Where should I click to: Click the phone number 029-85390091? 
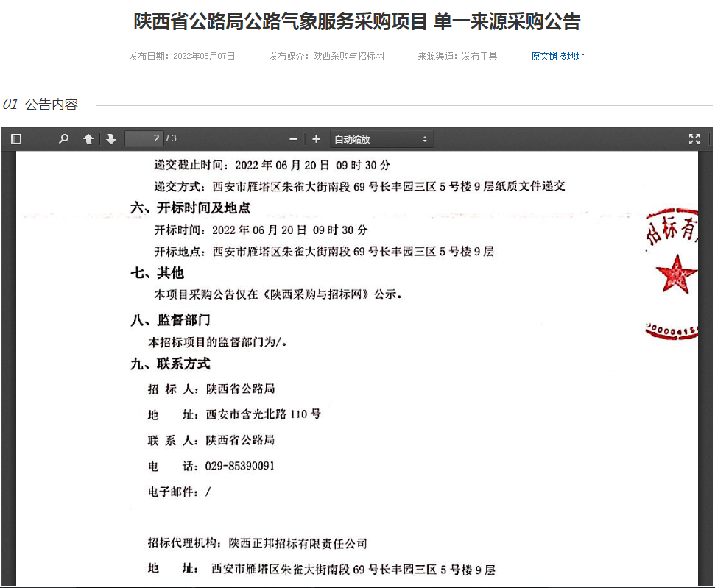point(240,466)
